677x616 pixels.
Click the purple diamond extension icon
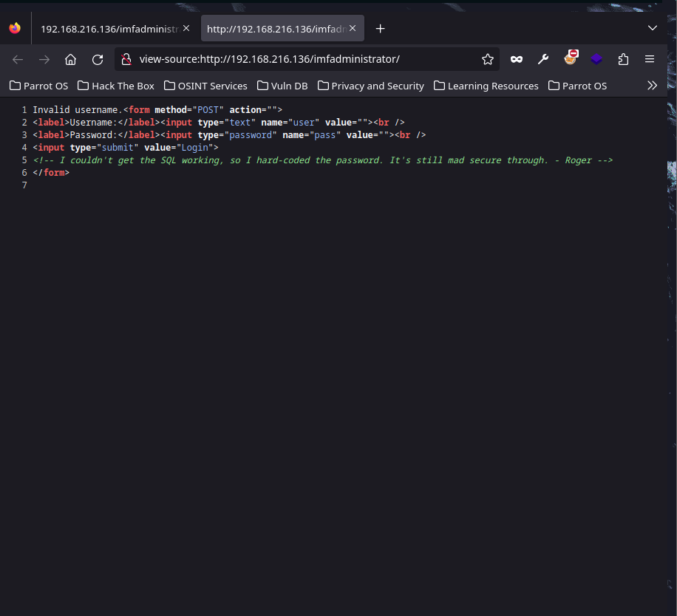pos(596,59)
